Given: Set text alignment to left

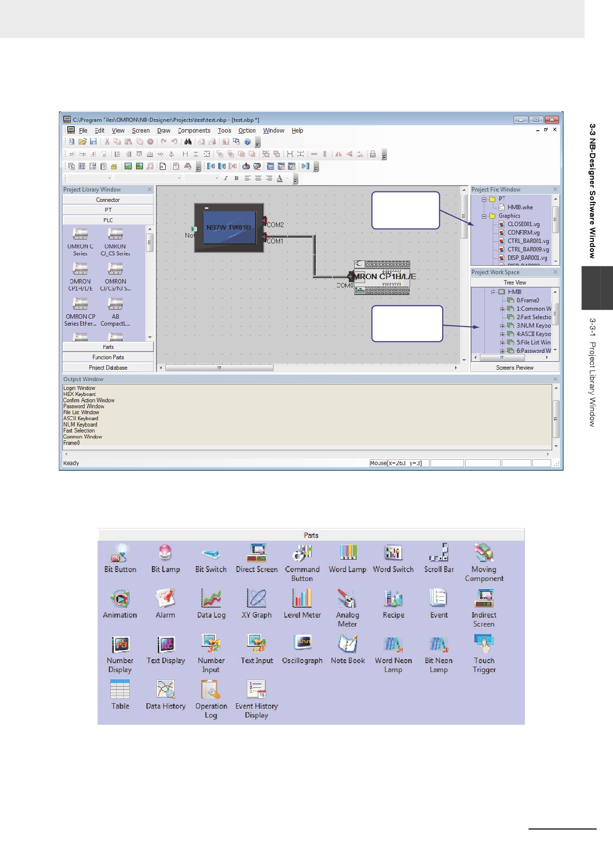Looking at the screenshot, I should pyautogui.click(x=247, y=178).
